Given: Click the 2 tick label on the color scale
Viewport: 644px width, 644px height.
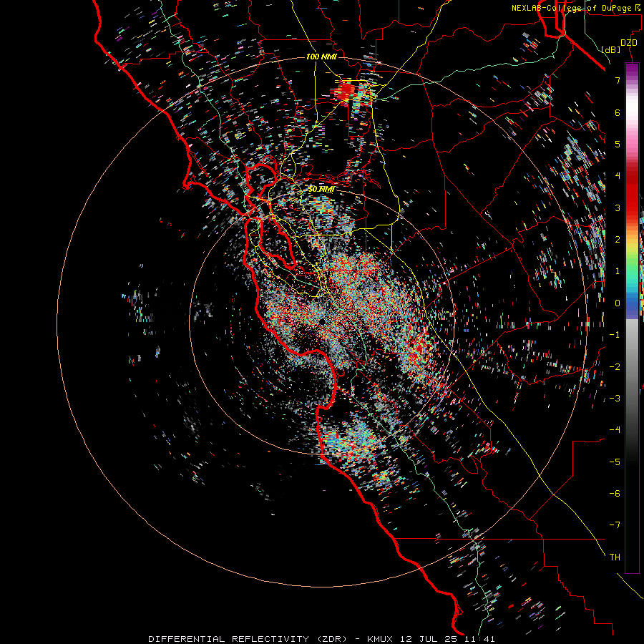Looking at the screenshot, I should 618,239.
